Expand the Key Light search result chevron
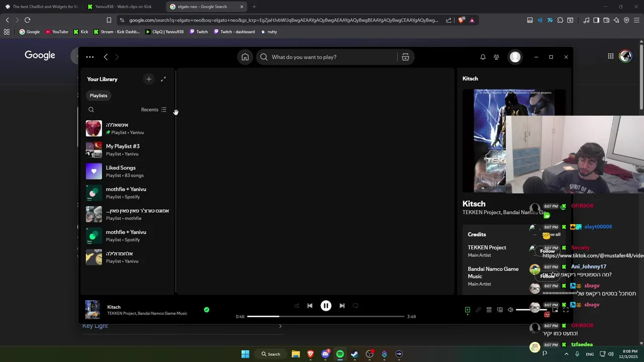Viewport: 644px width, 362px height. (280, 326)
